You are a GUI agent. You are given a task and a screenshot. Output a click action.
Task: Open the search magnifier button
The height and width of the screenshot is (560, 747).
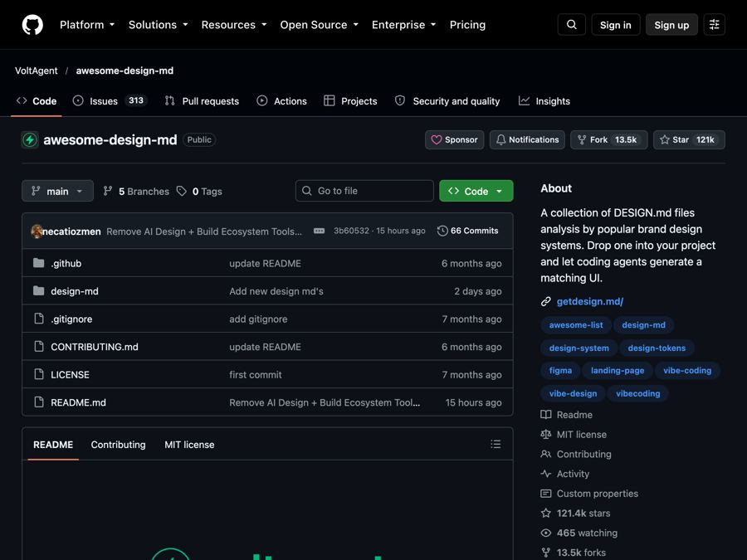pyautogui.click(x=571, y=25)
